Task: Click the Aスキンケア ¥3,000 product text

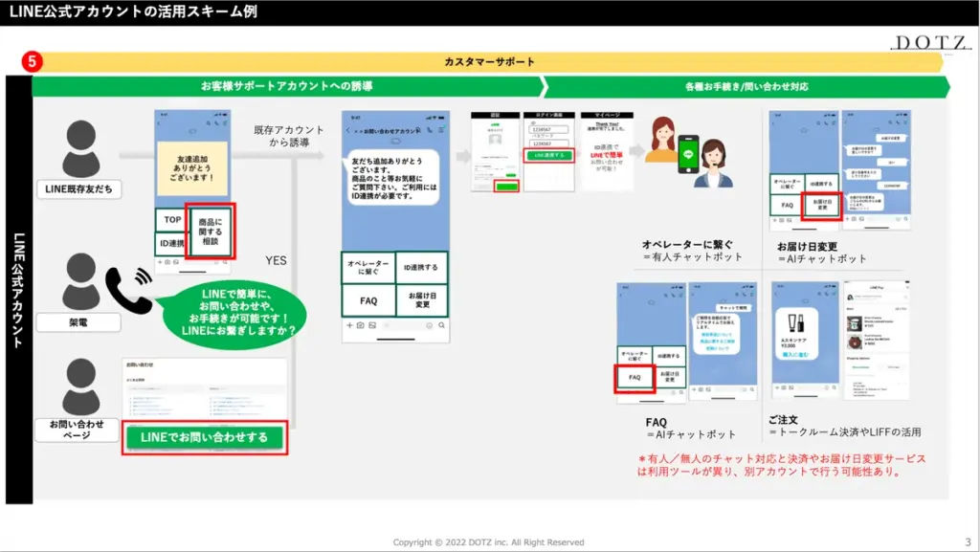Action: coord(793,342)
